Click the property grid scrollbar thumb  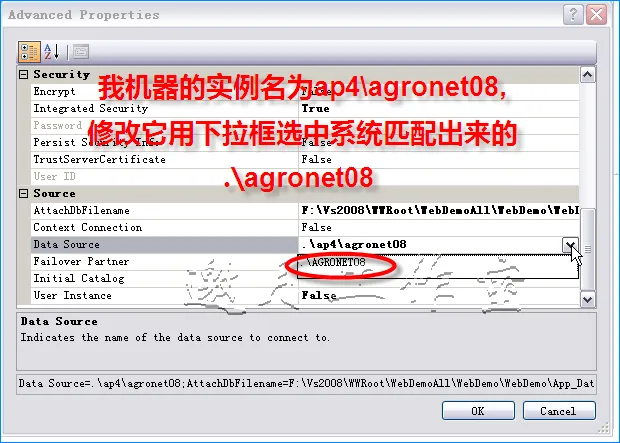point(588,249)
